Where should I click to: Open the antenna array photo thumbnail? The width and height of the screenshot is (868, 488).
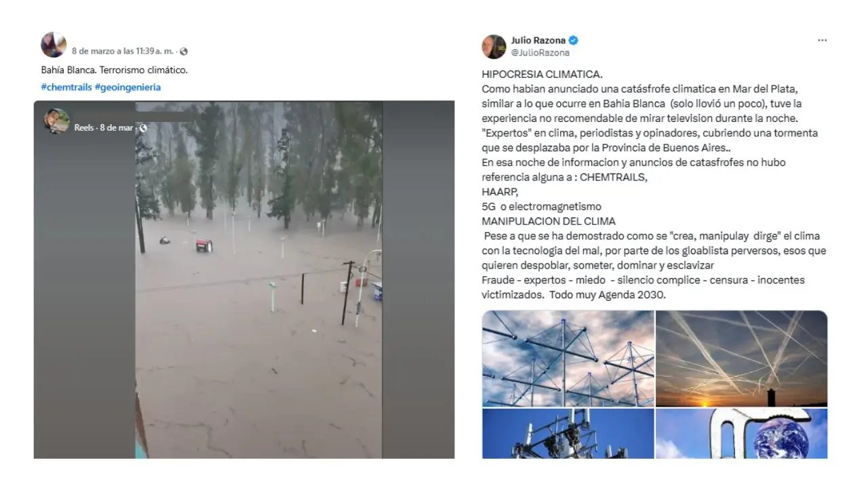(568, 359)
